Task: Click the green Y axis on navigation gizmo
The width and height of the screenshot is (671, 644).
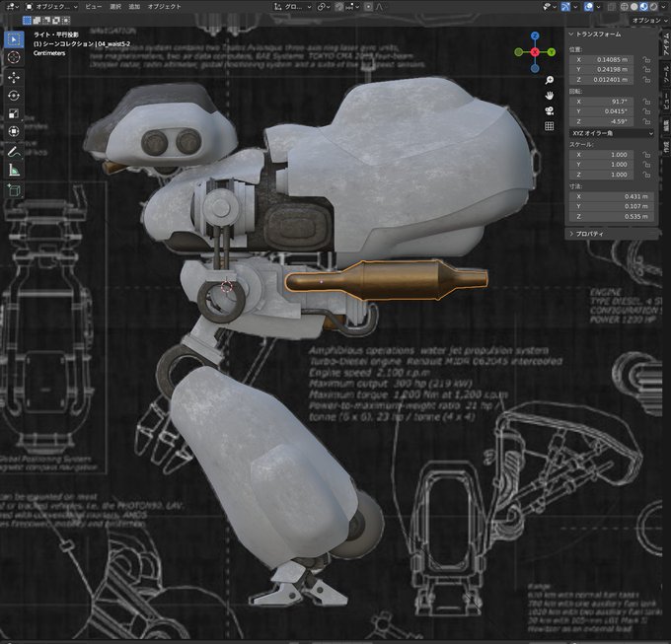Action: tap(552, 52)
